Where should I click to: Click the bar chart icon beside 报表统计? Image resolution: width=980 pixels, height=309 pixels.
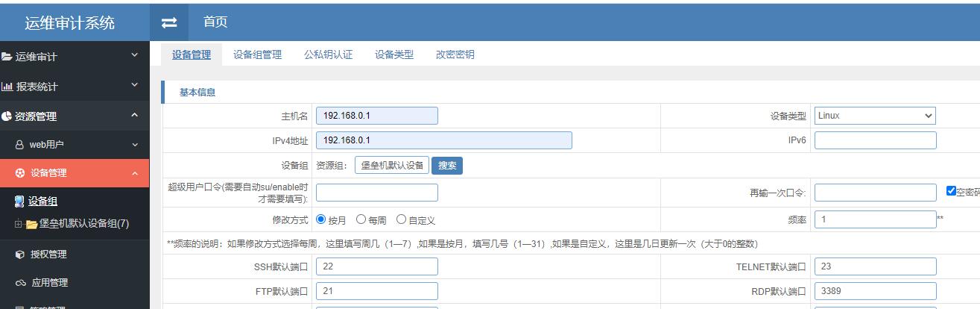coord(7,87)
